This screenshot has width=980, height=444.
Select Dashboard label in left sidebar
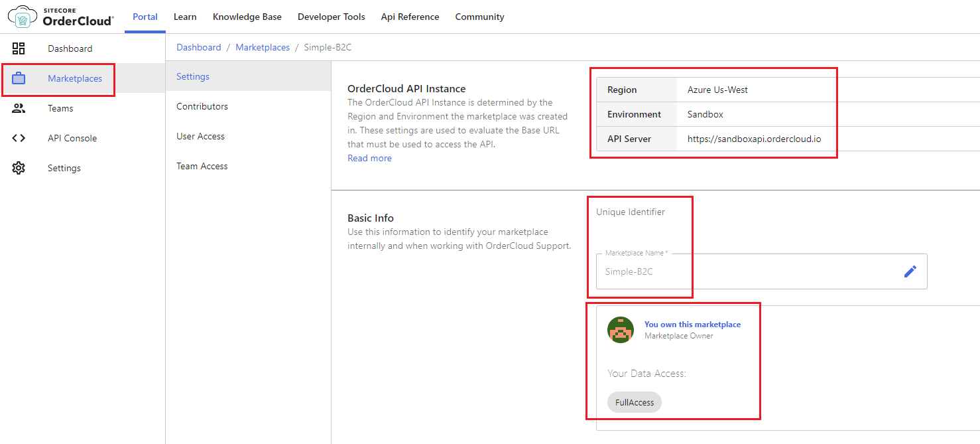coord(70,48)
